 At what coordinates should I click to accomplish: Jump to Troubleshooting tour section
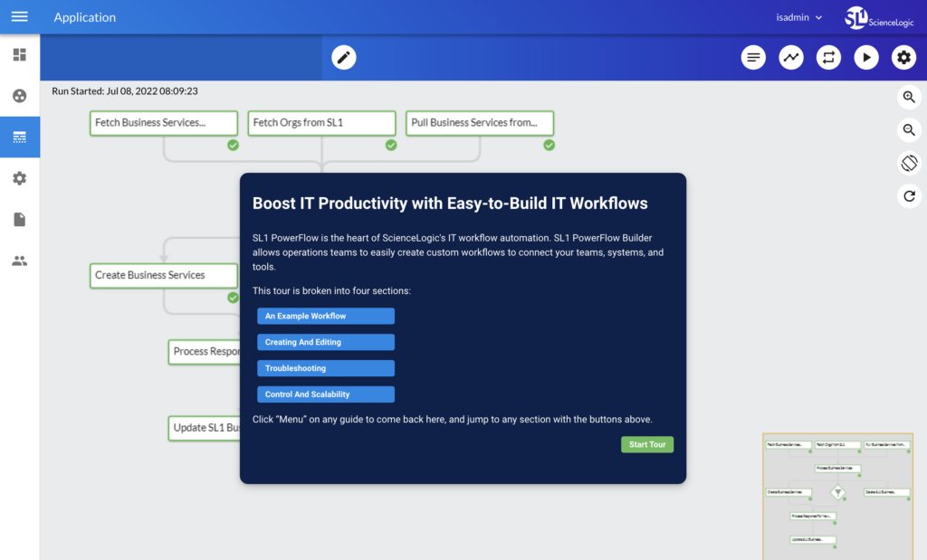[326, 368]
